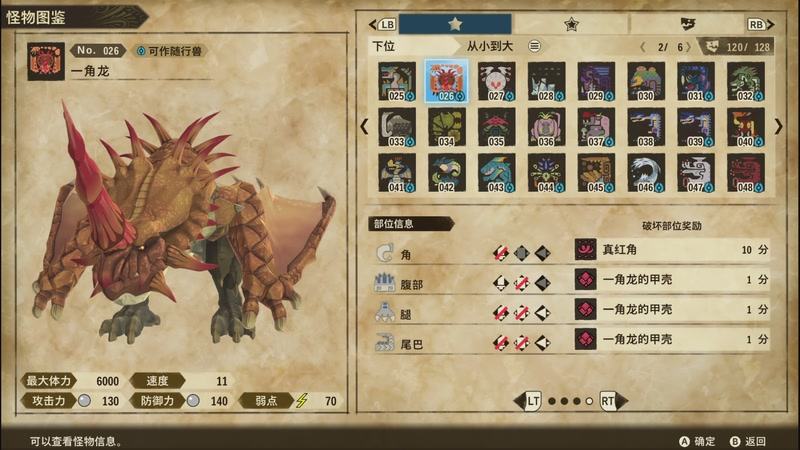
Task: Select monster icon number 027
Action: click(x=496, y=82)
